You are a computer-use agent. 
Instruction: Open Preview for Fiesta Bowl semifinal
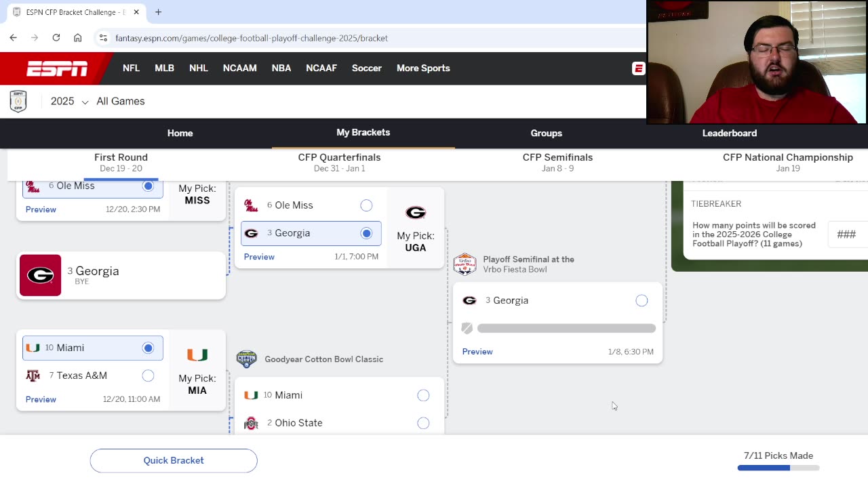(477, 352)
